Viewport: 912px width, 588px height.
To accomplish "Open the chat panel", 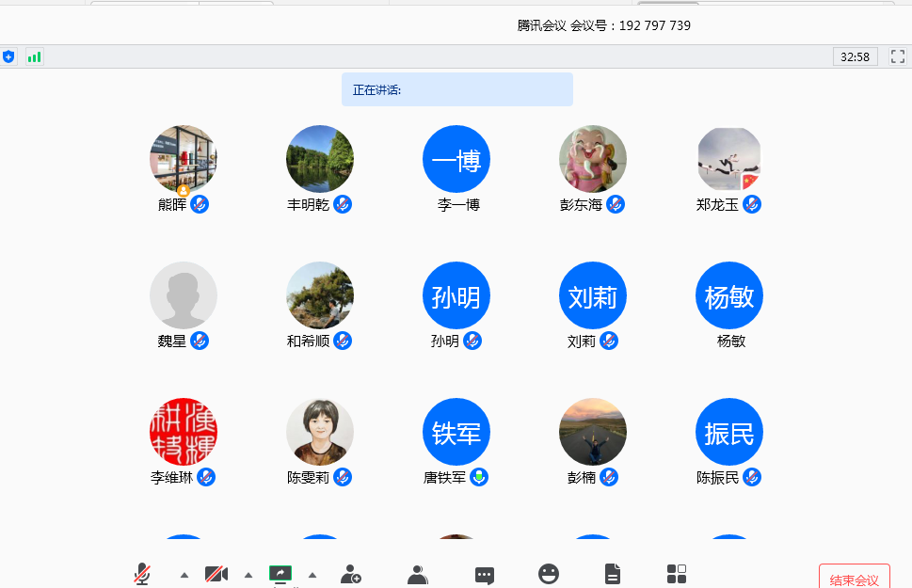I will [485, 574].
